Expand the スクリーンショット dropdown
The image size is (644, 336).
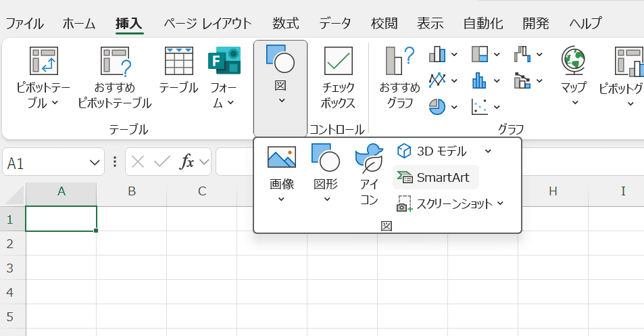pyautogui.click(x=500, y=203)
